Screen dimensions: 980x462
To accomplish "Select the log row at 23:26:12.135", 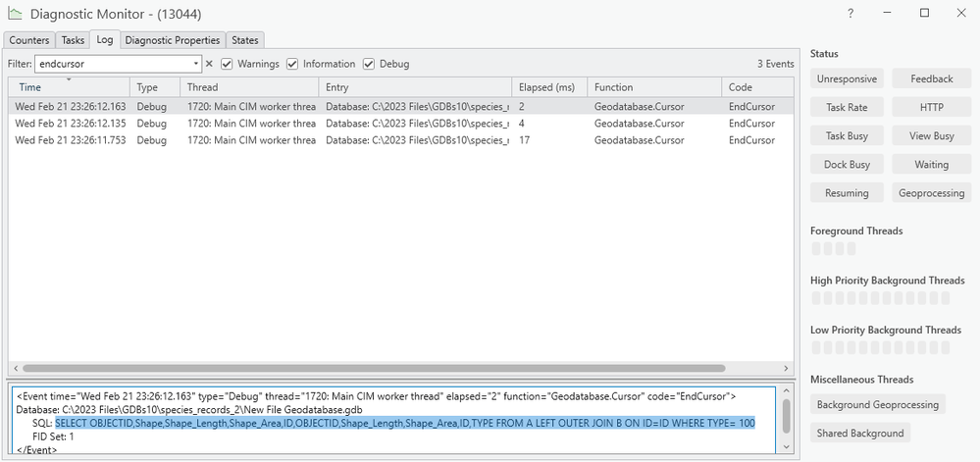I will (400, 124).
